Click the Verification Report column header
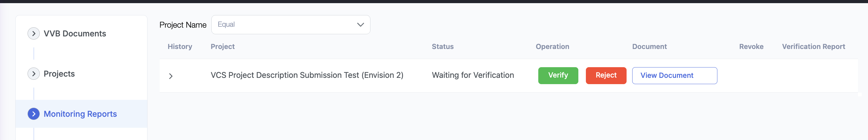Image resolution: width=868 pixels, height=140 pixels. pyautogui.click(x=813, y=47)
